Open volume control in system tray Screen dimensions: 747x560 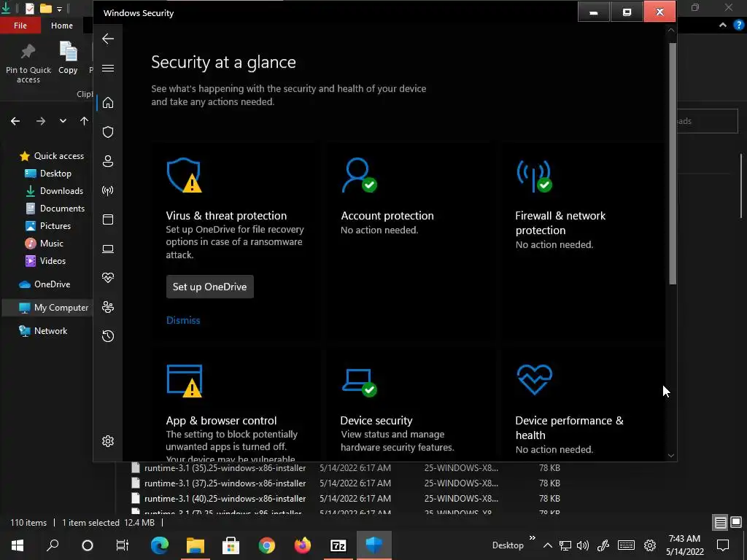583,545
